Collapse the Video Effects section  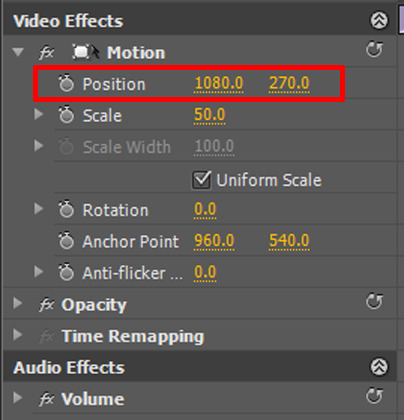379,20
